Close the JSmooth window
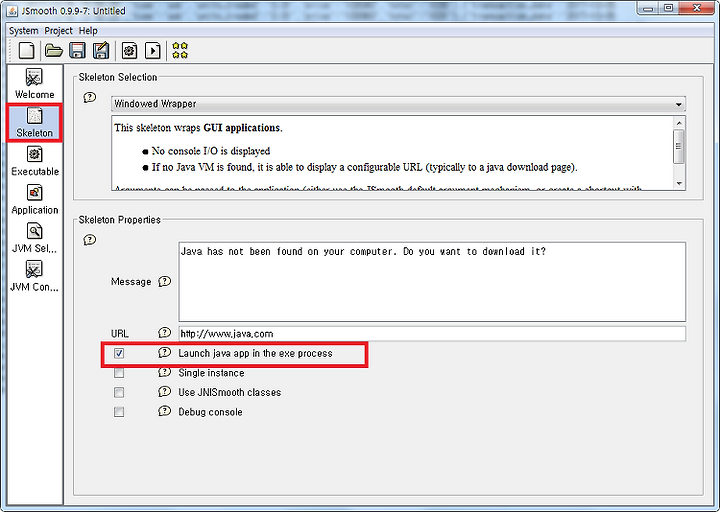This screenshot has height=512, width=720. coord(697,9)
